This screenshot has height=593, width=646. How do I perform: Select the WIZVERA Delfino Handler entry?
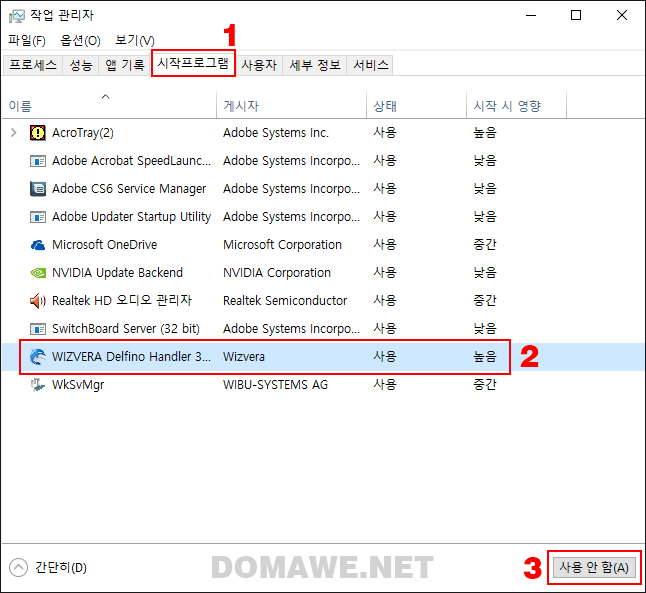[x=131, y=356]
